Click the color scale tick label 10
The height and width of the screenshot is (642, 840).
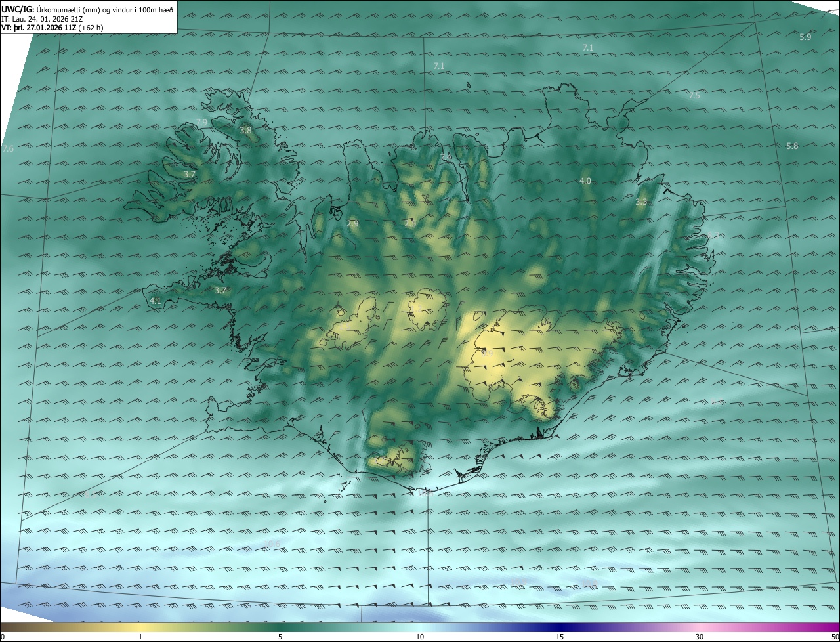pyautogui.click(x=420, y=637)
